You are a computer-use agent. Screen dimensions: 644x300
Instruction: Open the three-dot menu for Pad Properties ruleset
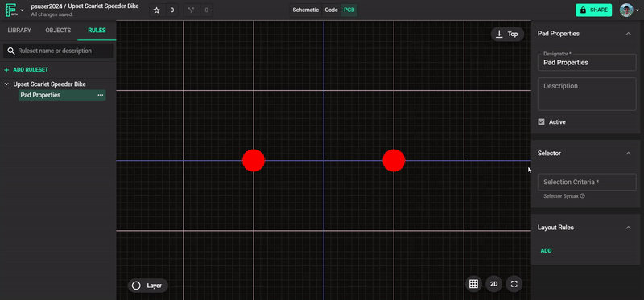click(x=100, y=95)
